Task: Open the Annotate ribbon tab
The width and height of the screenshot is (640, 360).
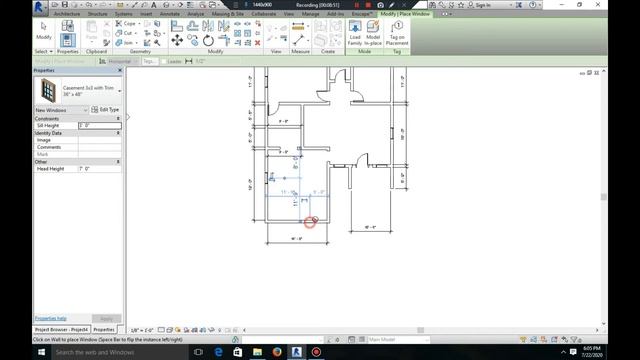Action: (170, 14)
